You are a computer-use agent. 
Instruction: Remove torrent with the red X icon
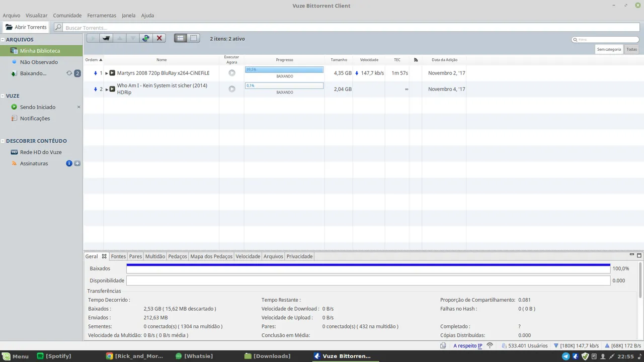[159, 38]
